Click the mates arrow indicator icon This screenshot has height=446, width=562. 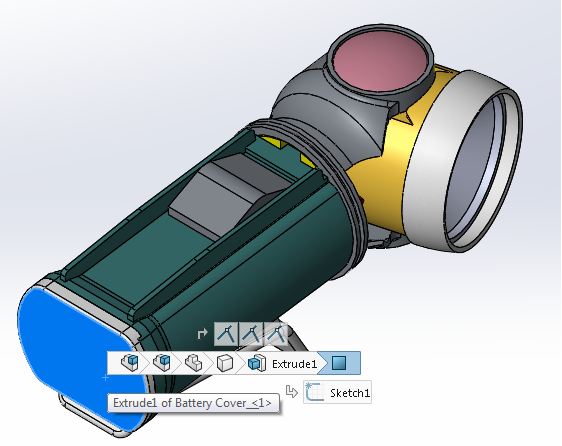202,334
